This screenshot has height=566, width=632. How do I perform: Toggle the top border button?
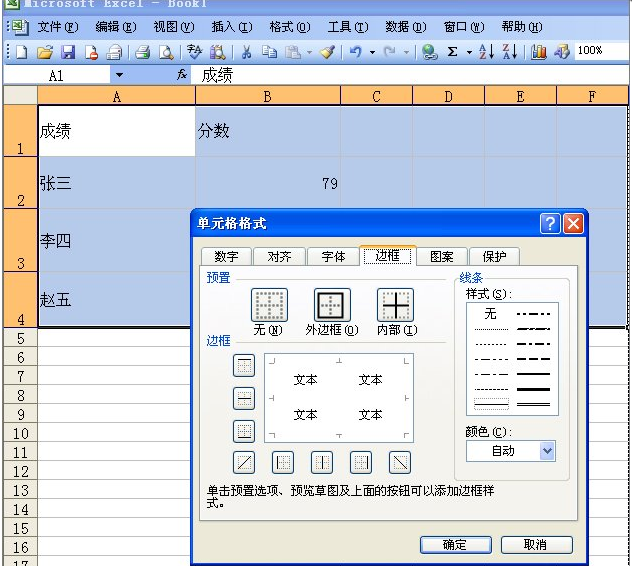244,366
